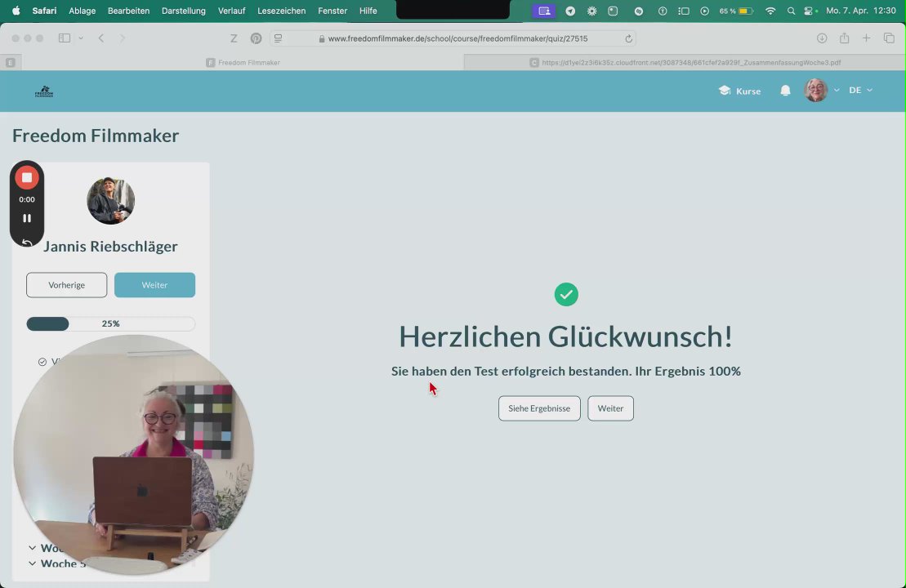Click the Pinterest extension icon
The height and width of the screenshot is (588, 906).
coord(256,38)
